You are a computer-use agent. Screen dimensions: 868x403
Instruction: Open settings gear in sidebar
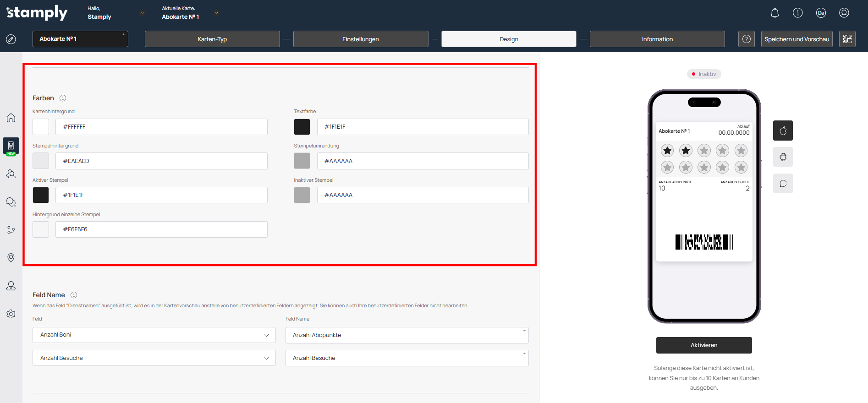(11, 314)
